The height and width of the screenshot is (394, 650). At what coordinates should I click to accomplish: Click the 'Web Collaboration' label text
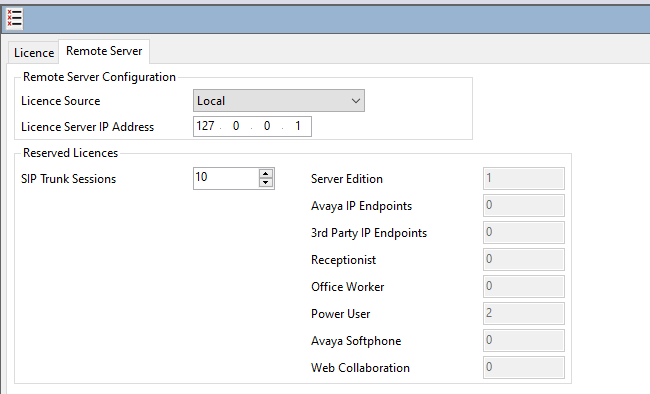tap(360, 367)
